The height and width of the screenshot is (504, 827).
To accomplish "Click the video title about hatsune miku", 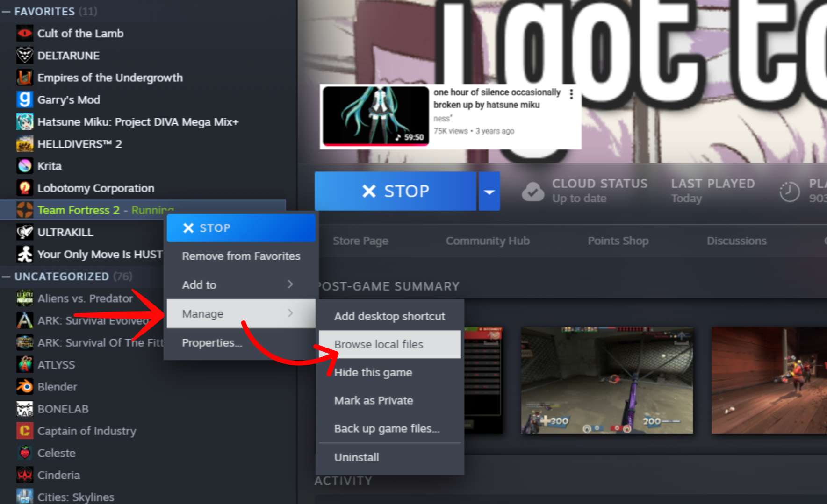I will [x=496, y=99].
